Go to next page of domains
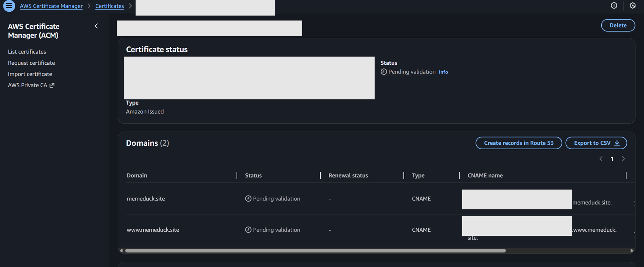Screen dimensions: 644x267 [x=624, y=159]
